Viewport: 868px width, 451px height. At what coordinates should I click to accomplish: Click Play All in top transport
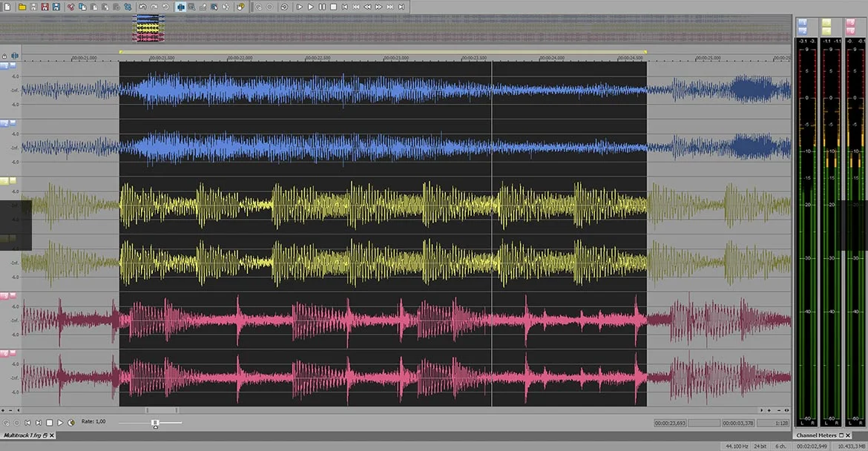point(300,7)
